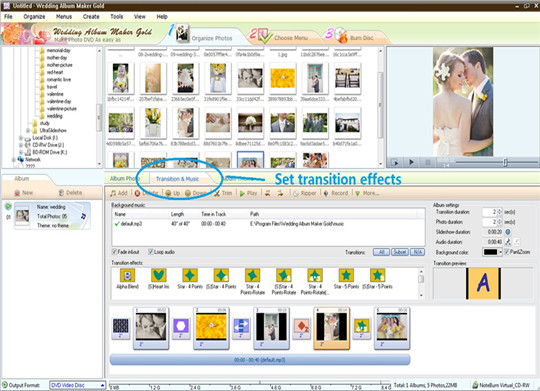Click Record in music toolbar
This screenshot has height=391, width=540.
336,193
